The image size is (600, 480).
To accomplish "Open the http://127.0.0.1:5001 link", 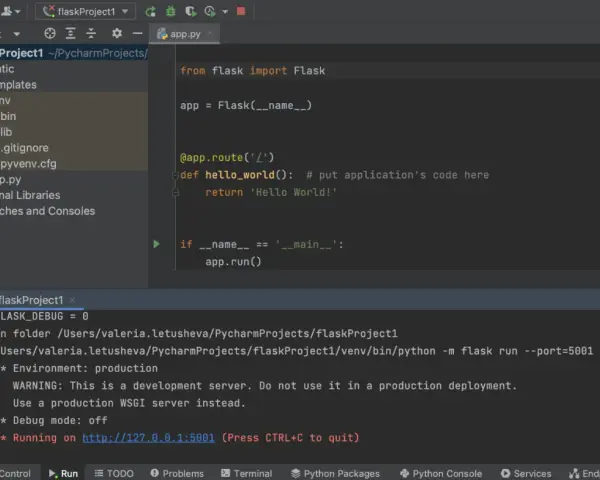I will pyautogui.click(x=148, y=438).
